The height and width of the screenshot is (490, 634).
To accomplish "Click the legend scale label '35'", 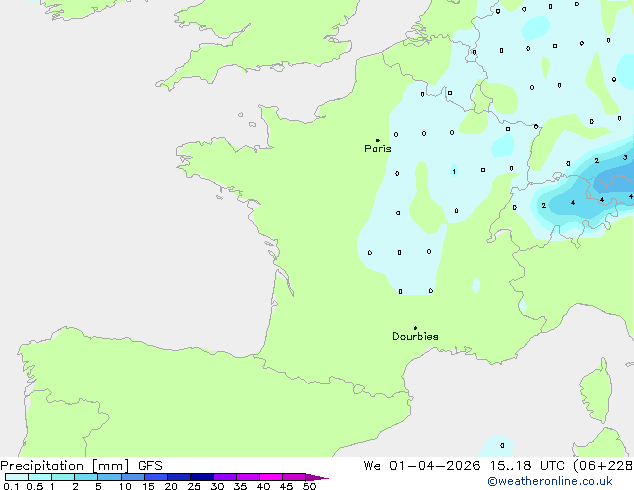I will coord(240,486).
